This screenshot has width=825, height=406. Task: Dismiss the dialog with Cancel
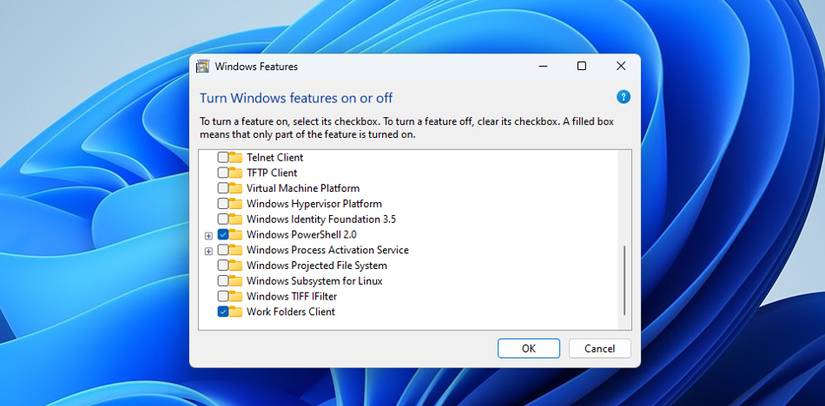pos(599,348)
